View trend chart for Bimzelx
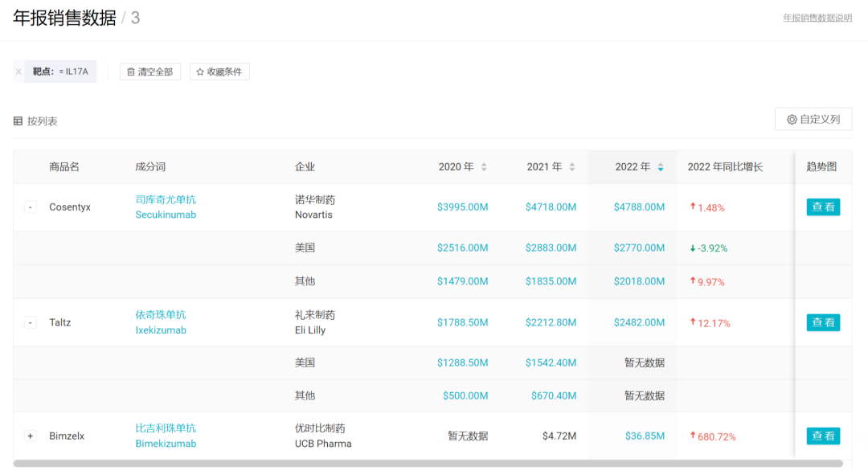 tap(823, 436)
